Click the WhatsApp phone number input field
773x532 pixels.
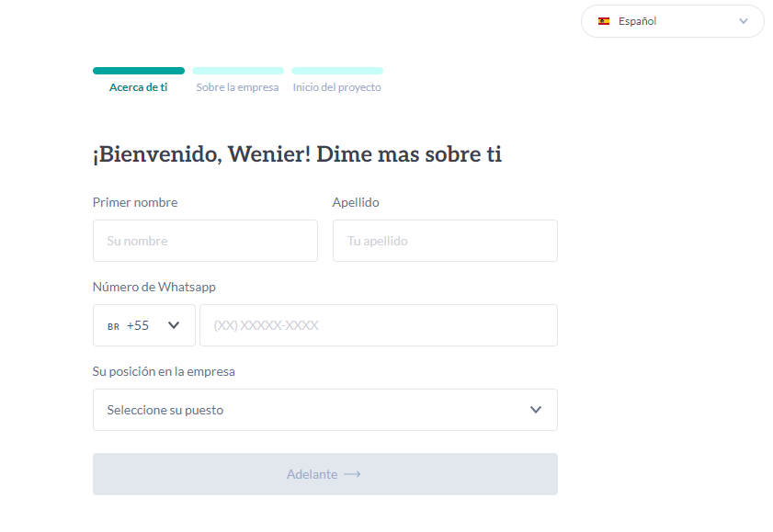point(379,324)
